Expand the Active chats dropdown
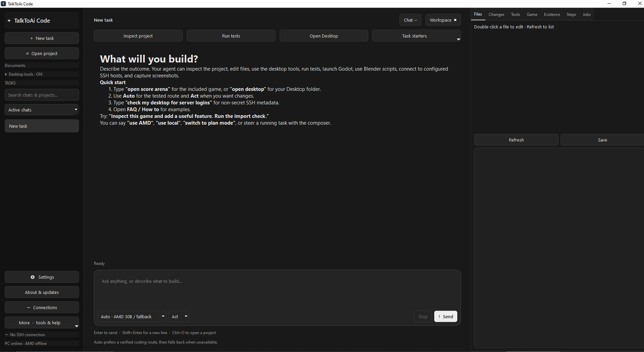The width and height of the screenshot is (644, 352). click(42, 110)
